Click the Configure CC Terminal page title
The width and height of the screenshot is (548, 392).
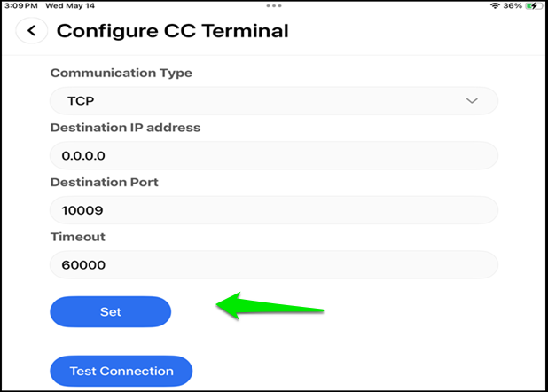coord(173,31)
